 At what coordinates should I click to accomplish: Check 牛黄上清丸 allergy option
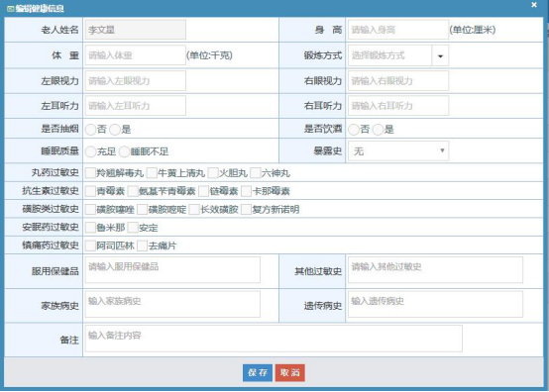pos(152,173)
